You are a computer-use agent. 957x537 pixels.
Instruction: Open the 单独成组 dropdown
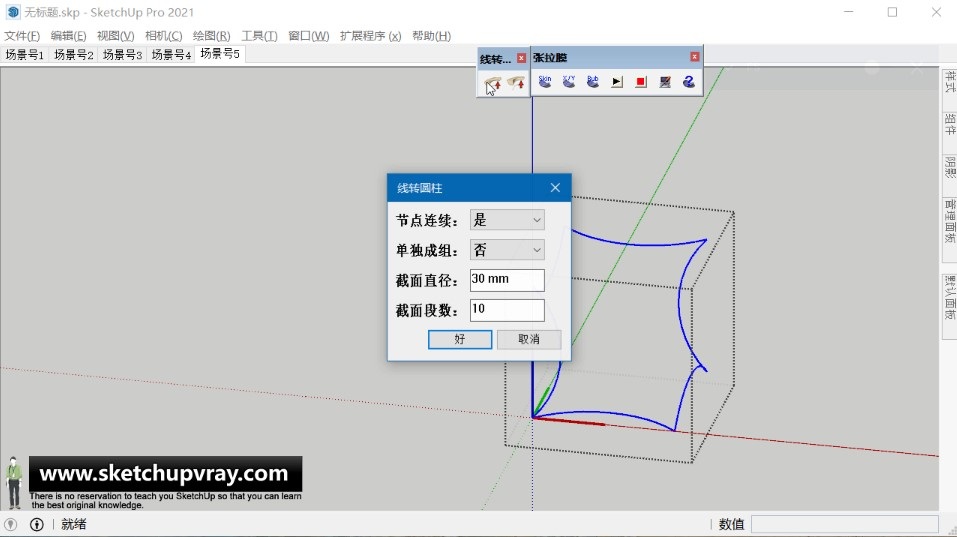[x=507, y=250]
